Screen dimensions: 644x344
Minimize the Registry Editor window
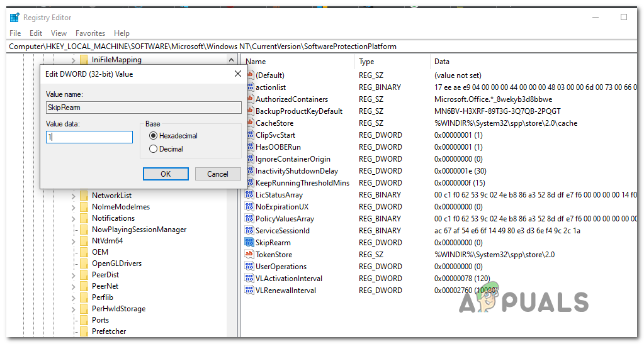(596, 17)
